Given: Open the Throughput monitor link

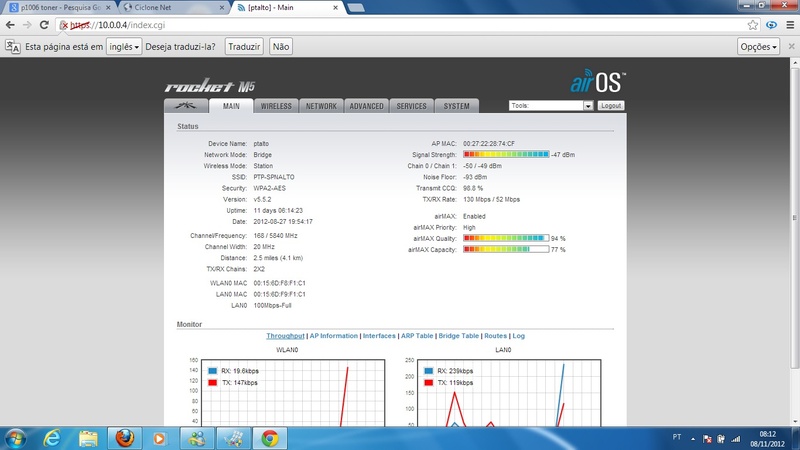Looking at the screenshot, I should pos(285,336).
